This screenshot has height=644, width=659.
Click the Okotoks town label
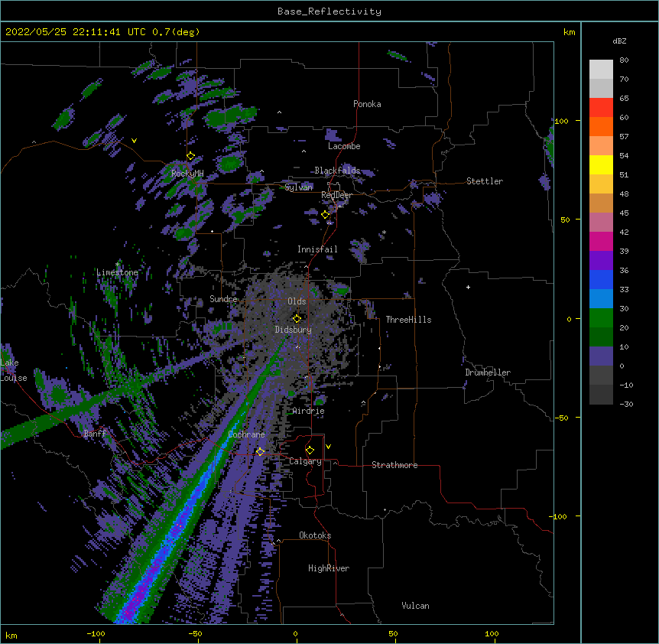[x=315, y=535]
